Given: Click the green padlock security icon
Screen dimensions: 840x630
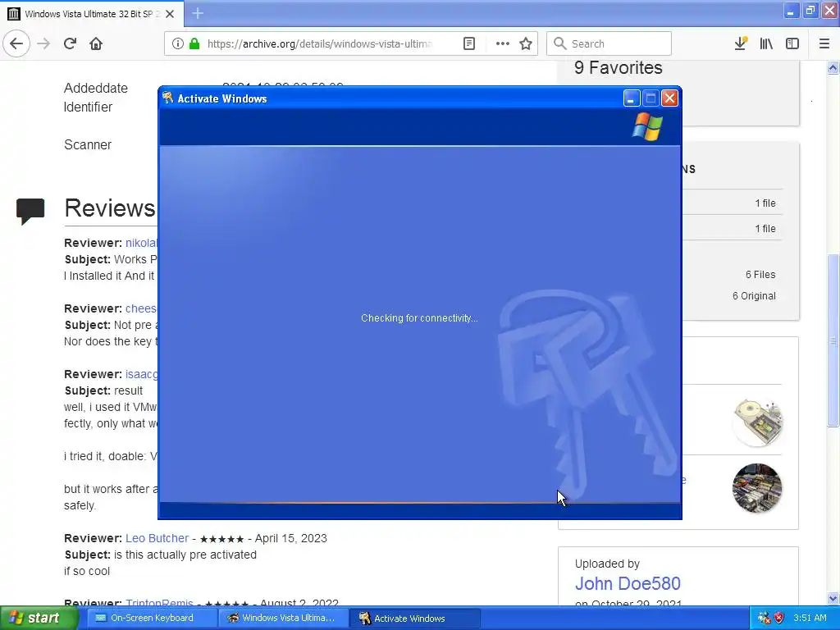Looking at the screenshot, I should coord(194,43).
